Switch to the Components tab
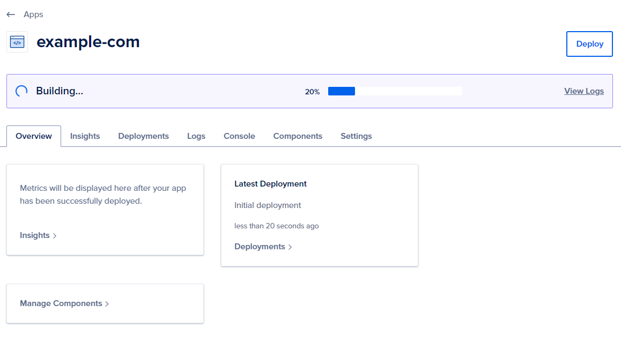The width and height of the screenshot is (621, 364). (x=298, y=136)
